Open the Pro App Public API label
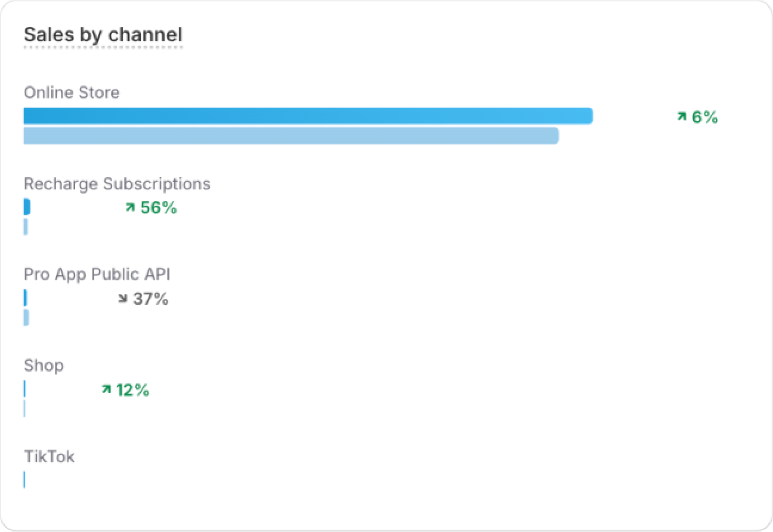The image size is (773, 532). (97, 274)
